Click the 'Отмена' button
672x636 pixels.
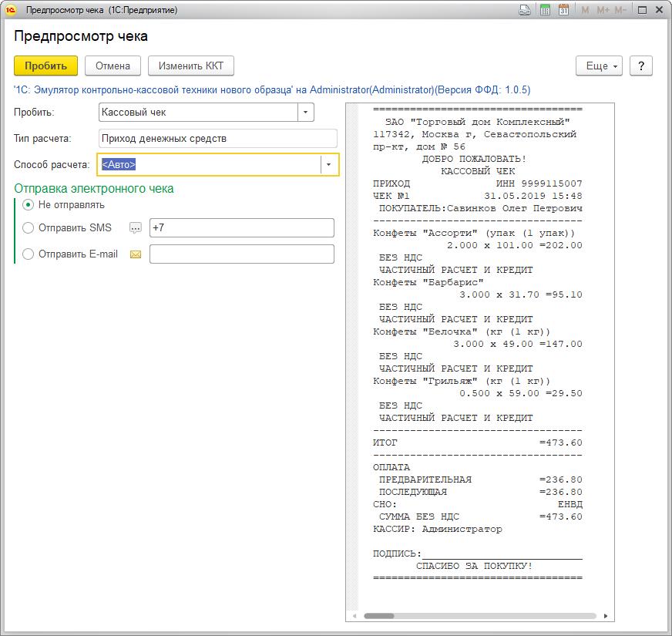click(113, 66)
